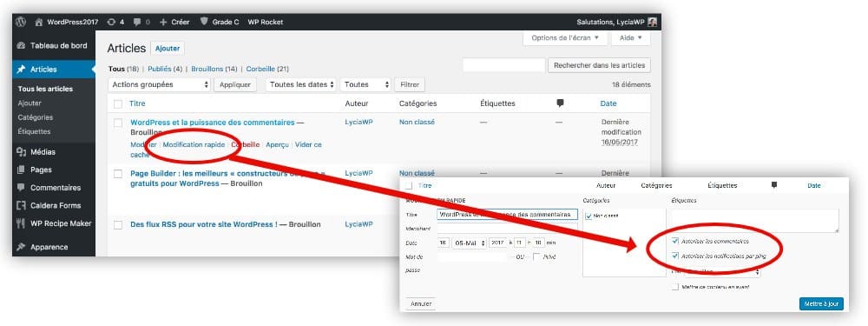The height and width of the screenshot is (326, 868).
Task: Expand the Aide help panel
Action: click(630, 38)
